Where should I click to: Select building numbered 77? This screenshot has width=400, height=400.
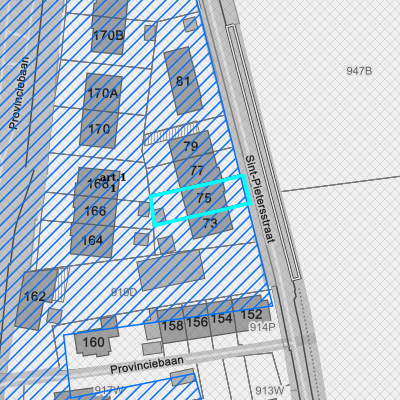click(197, 171)
